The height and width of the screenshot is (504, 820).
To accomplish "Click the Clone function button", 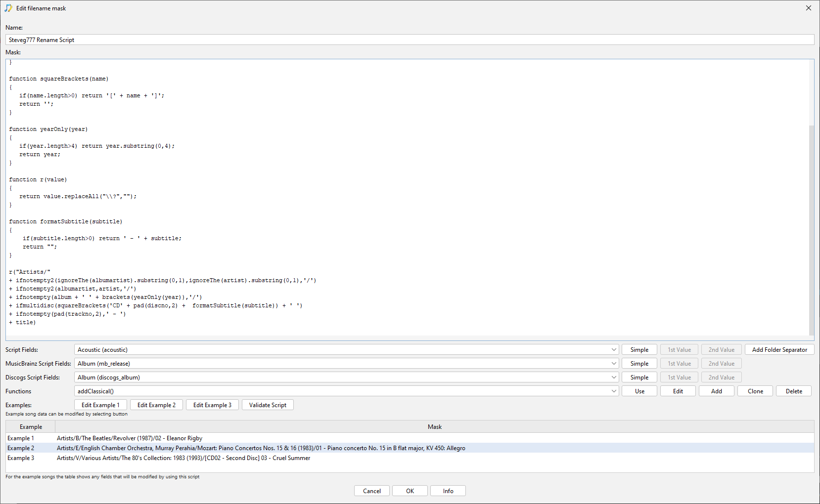I will (755, 391).
